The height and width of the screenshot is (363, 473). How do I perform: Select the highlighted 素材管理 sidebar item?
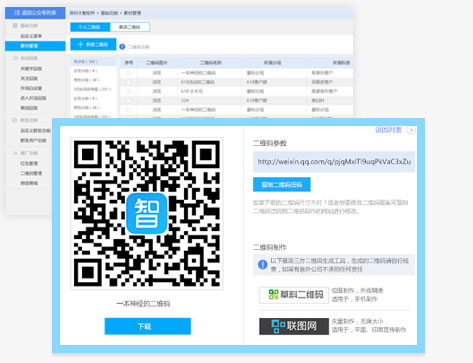coord(35,46)
